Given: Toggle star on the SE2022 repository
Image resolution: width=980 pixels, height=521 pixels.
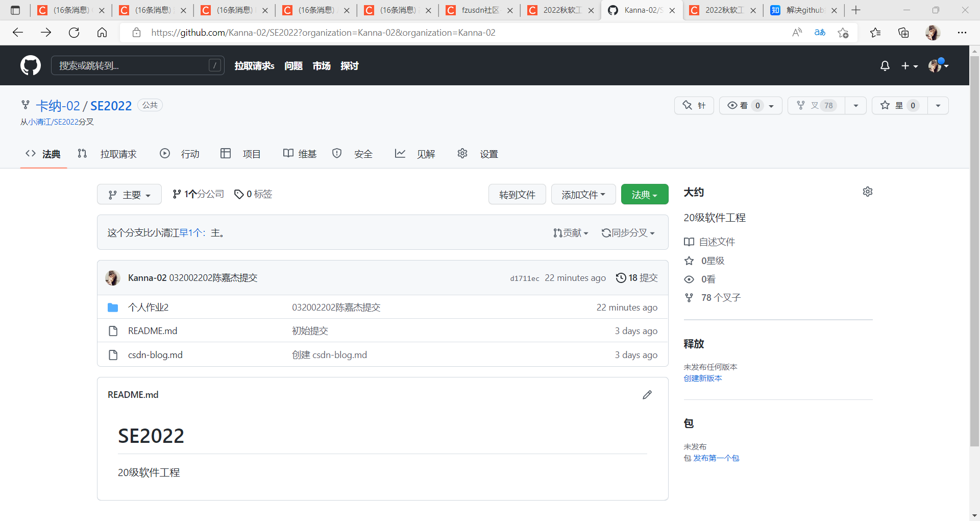Looking at the screenshot, I should (x=899, y=106).
